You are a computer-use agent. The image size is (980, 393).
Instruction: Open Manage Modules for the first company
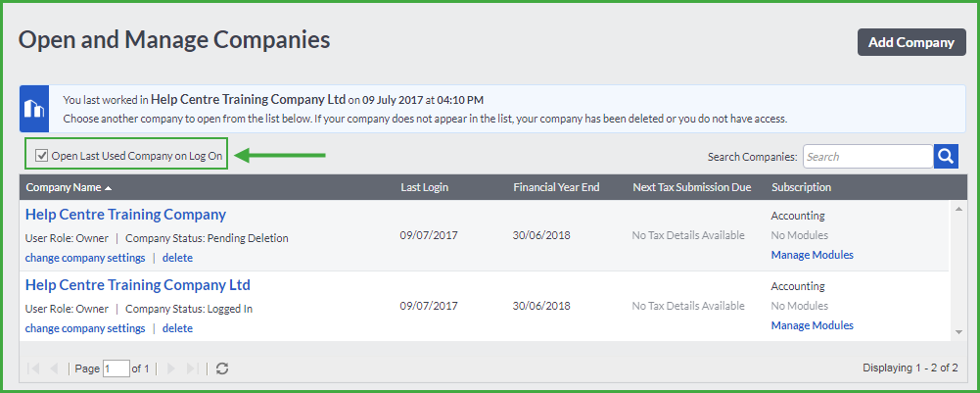point(812,255)
